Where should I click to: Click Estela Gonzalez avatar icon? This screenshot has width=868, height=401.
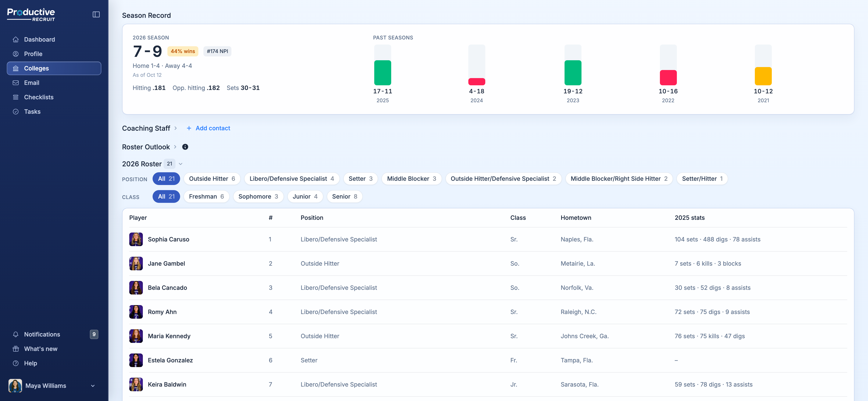[x=136, y=360]
